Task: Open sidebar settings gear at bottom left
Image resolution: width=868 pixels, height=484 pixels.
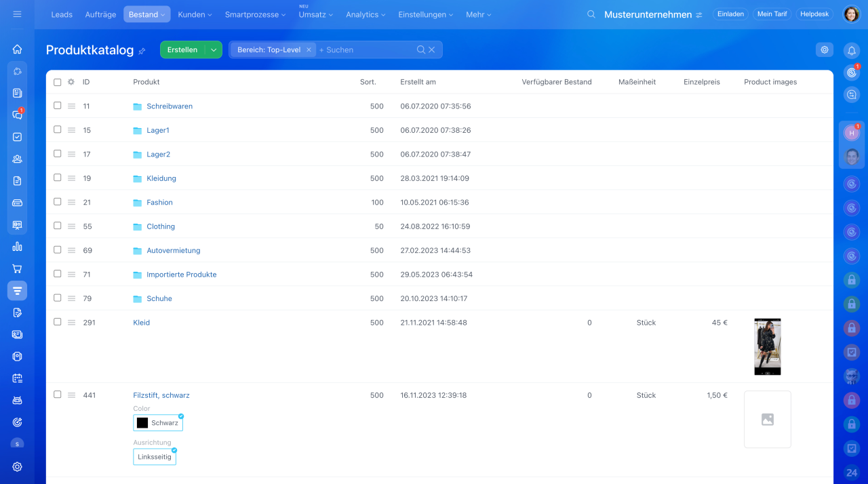Action: coord(17,466)
